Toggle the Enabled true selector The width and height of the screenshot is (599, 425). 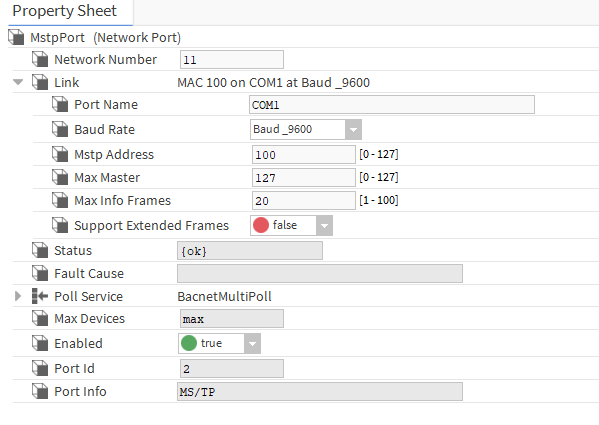(219, 343)
